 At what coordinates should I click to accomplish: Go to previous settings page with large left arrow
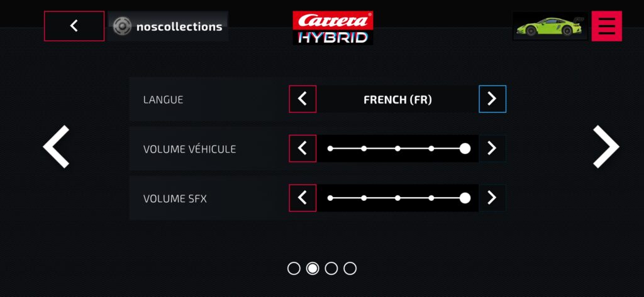coord(57,147)
